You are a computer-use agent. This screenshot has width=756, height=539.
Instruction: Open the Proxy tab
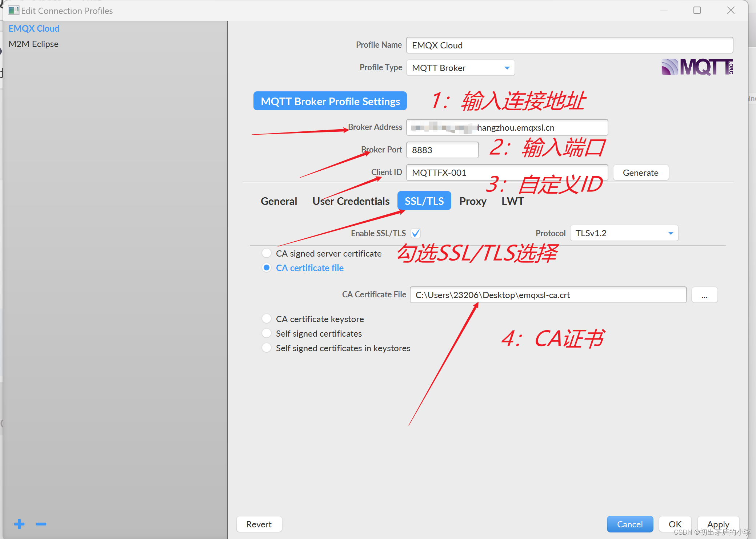(x=473, y=201)
